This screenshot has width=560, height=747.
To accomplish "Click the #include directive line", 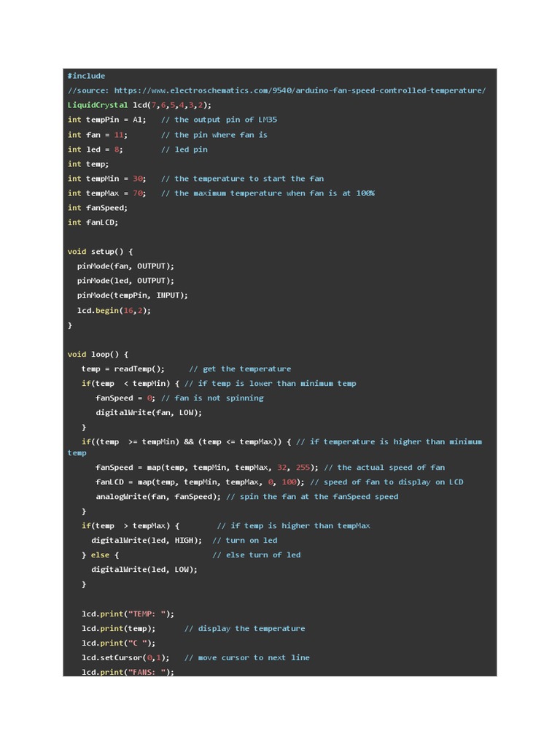I will 86,76.
